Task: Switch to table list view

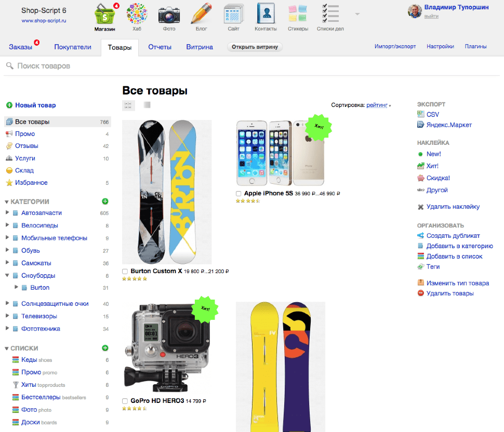Action: tap(147, 105)
